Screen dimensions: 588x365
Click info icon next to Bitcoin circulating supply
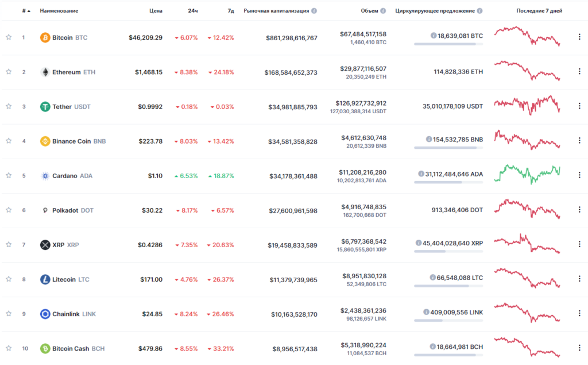coord(434,36)
